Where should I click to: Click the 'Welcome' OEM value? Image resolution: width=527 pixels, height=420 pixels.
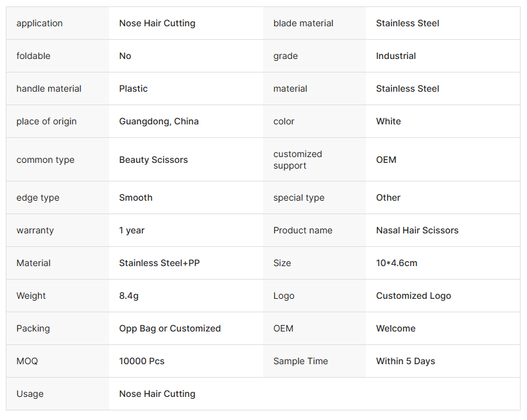coord(396,329)
